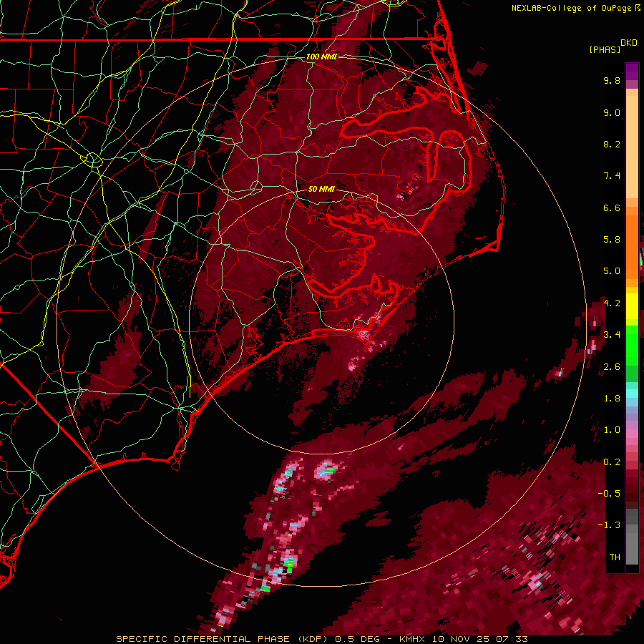
Task: Click the -1.3 scale label
Action: pos(609,525)
